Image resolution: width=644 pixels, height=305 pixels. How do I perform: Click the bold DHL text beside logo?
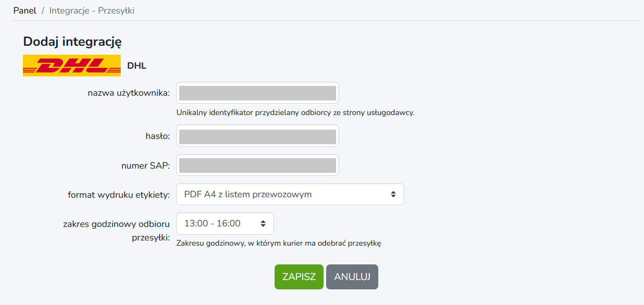coord(137,66)
